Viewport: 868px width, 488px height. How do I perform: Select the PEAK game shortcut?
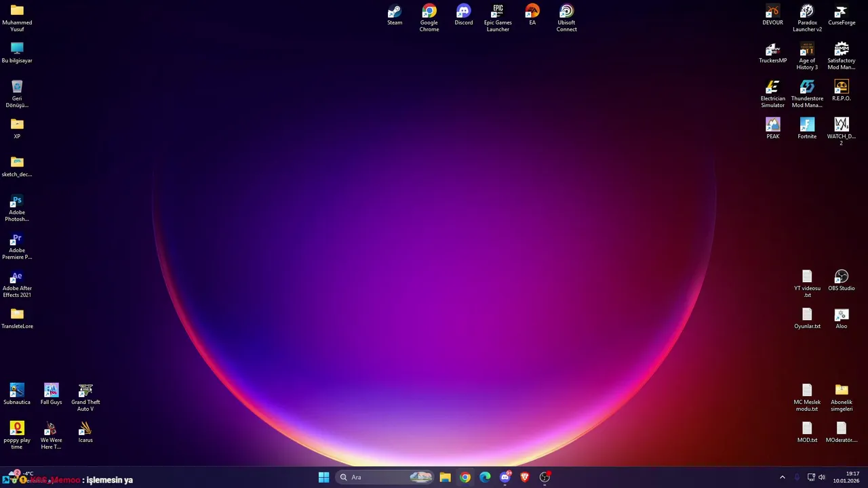pyautogui.click(x=773, y=129)
